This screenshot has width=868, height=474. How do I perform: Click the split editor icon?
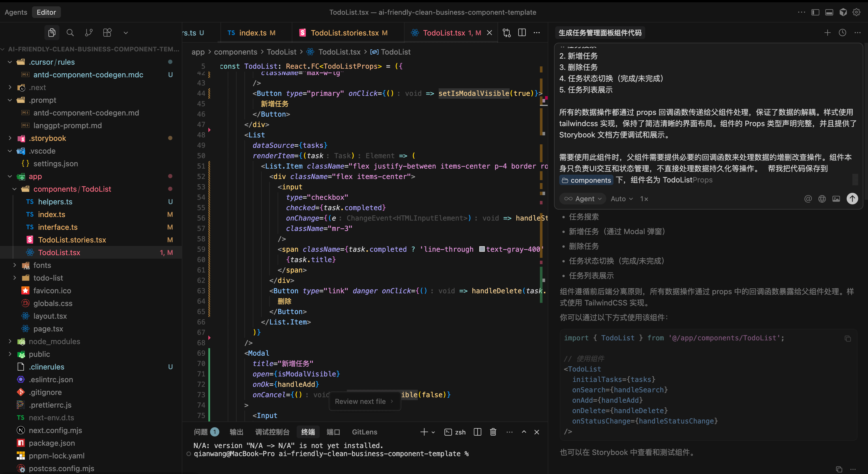pyautogui.click(x=522, y=33)
